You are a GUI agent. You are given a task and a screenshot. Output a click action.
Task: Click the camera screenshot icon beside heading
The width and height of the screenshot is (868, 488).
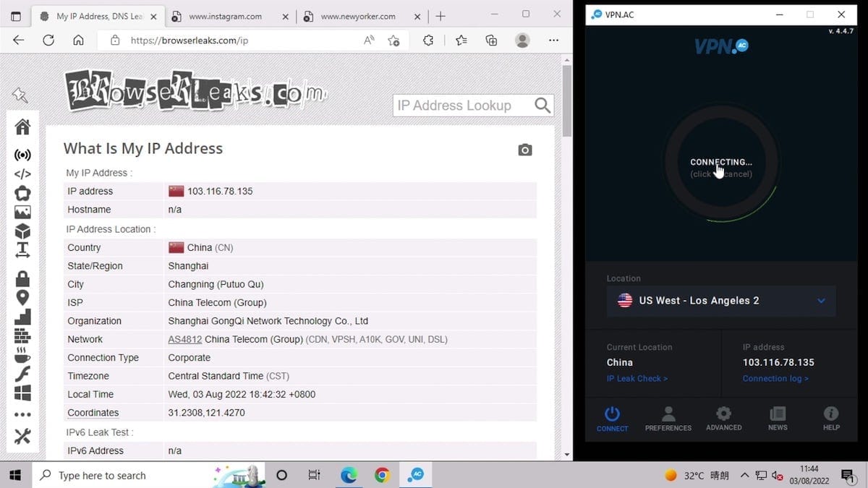pos(525,150)
